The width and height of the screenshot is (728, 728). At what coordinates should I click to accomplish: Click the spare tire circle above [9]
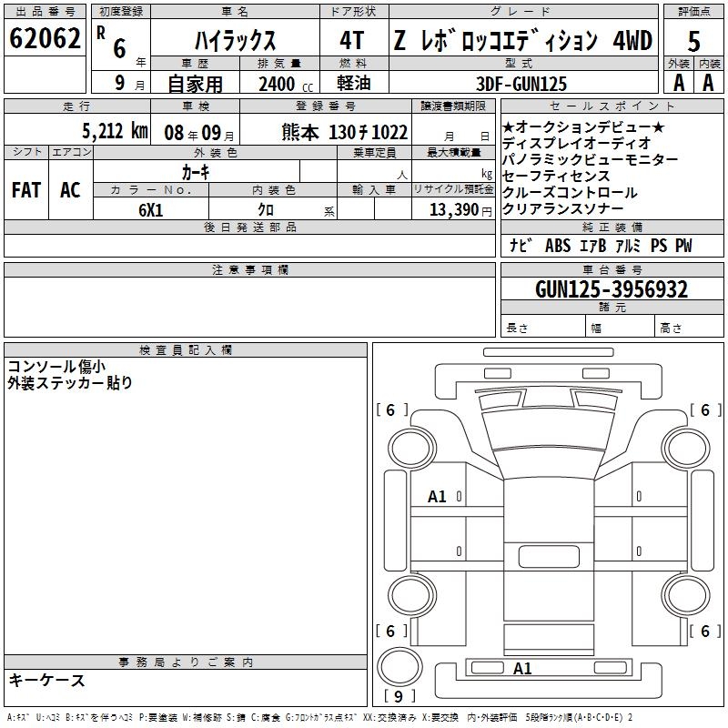click(x=400, y=667)
